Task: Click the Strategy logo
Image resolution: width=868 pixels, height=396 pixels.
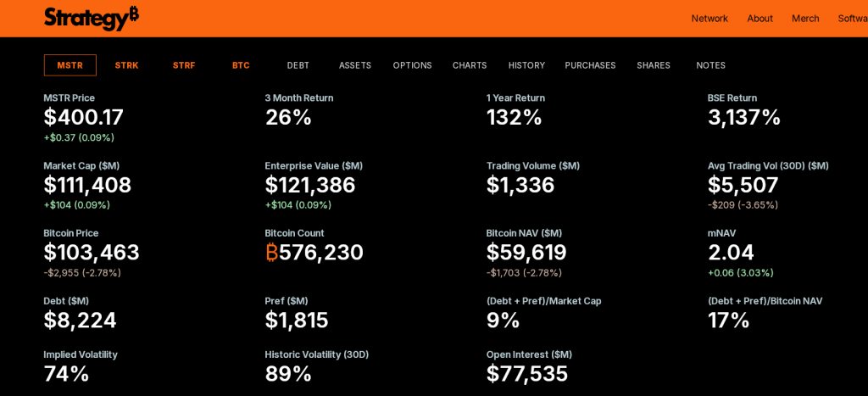Action: [x=92, y=18]
